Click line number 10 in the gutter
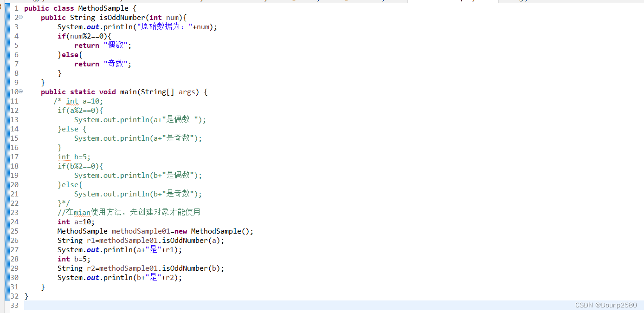 click(x=14, y=91)
